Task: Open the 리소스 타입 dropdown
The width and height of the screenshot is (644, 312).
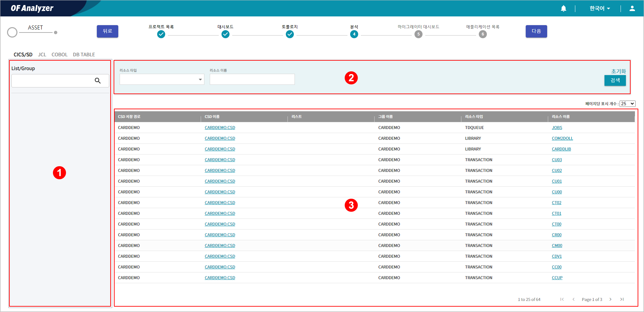Action: tap(162, 79)
